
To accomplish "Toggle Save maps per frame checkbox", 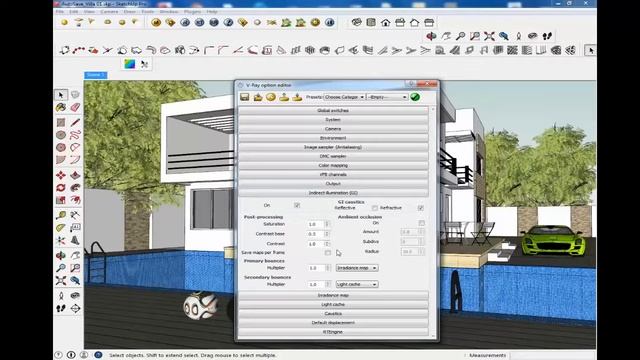I will (327, 253).
